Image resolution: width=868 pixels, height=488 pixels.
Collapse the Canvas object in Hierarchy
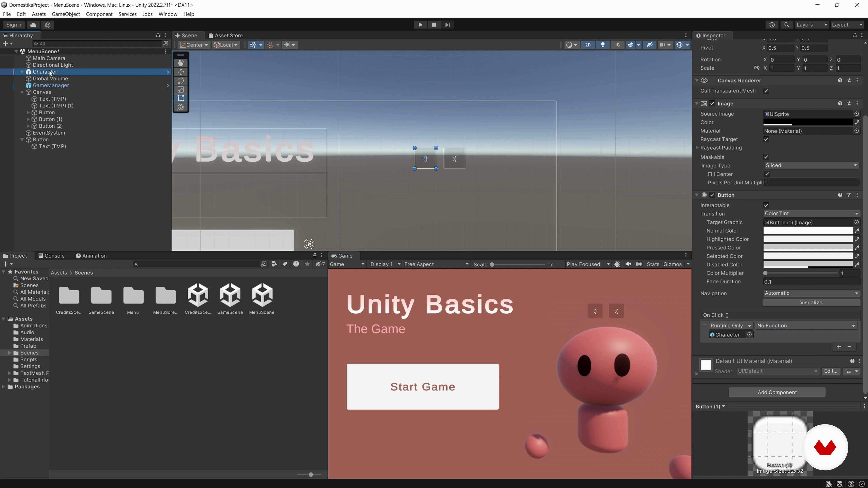point(22,92)
